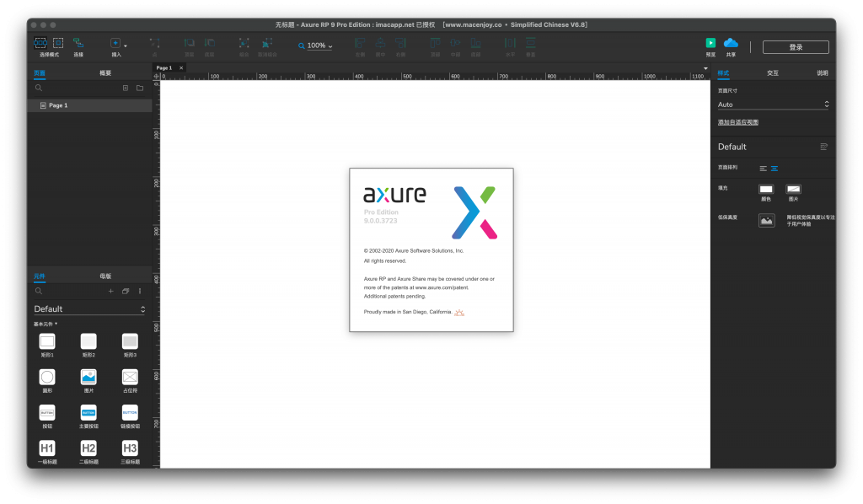Send to back with 底层 icon
This screenshot has height=504, width=863.
click(210, 43)
